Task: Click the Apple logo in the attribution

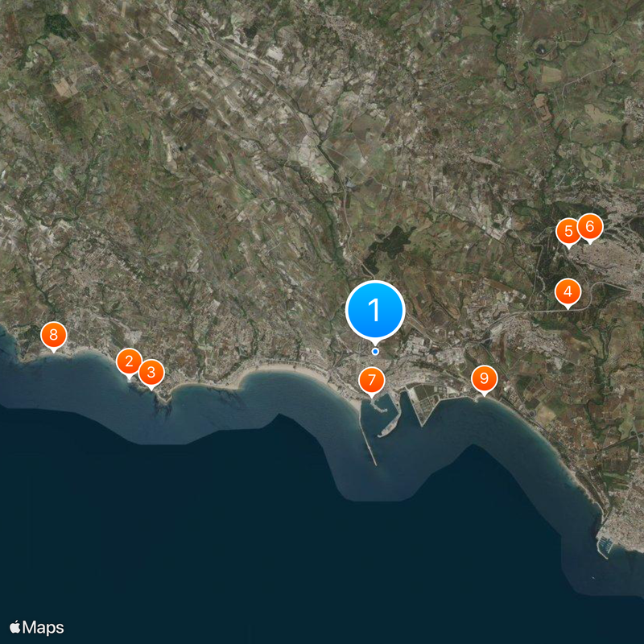Action: 14,627
